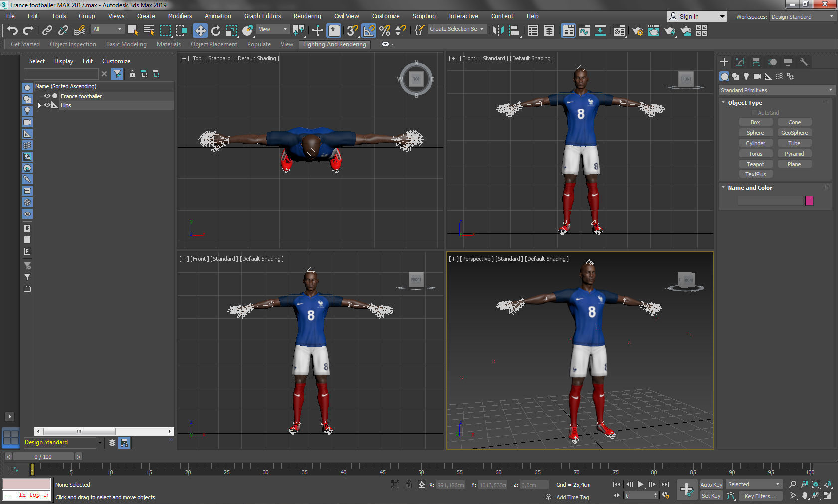Image resolution: width=838 pixels, height=504 pixels.
Task: Open the Modifiers menu
Action: (x=180, y=16)
